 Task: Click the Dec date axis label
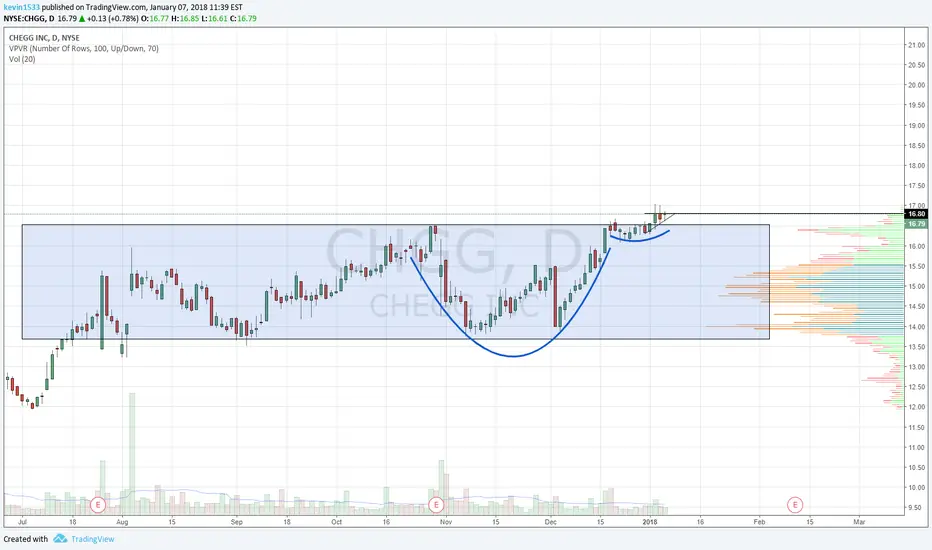[550, 522]
